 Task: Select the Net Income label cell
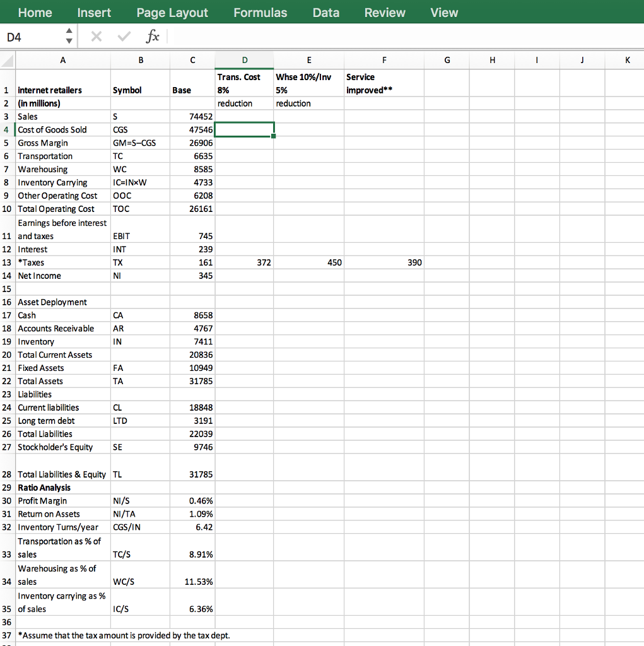click(x=62, y=276)
